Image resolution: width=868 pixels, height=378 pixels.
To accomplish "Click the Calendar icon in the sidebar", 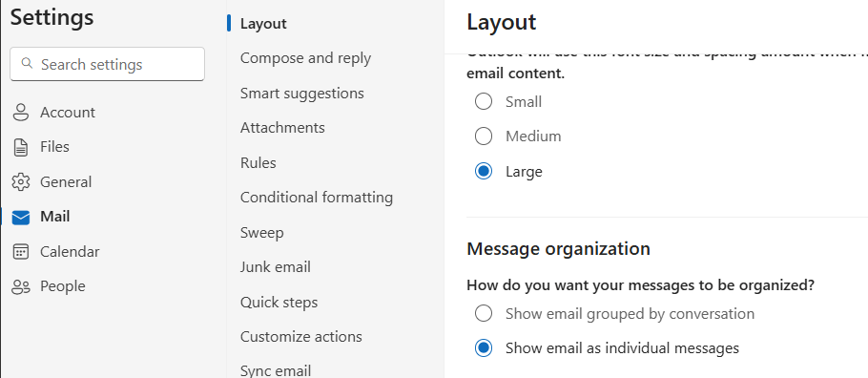I will (x=20, y=252).
